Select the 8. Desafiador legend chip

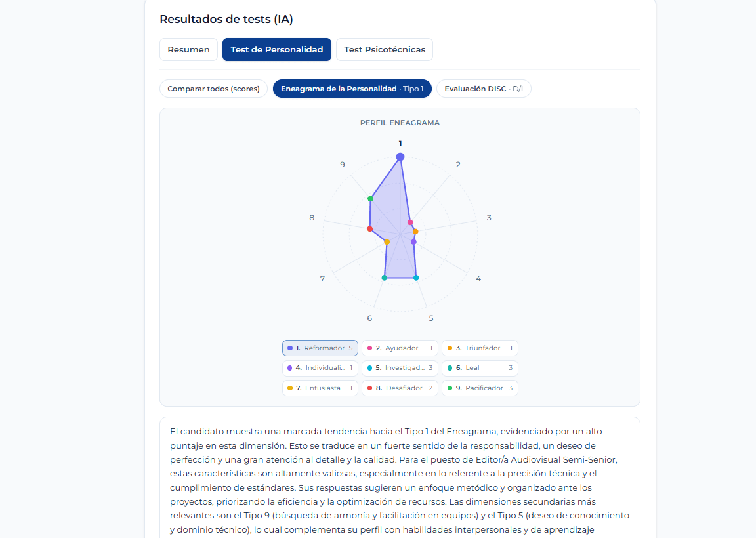[x=400, y=388]
